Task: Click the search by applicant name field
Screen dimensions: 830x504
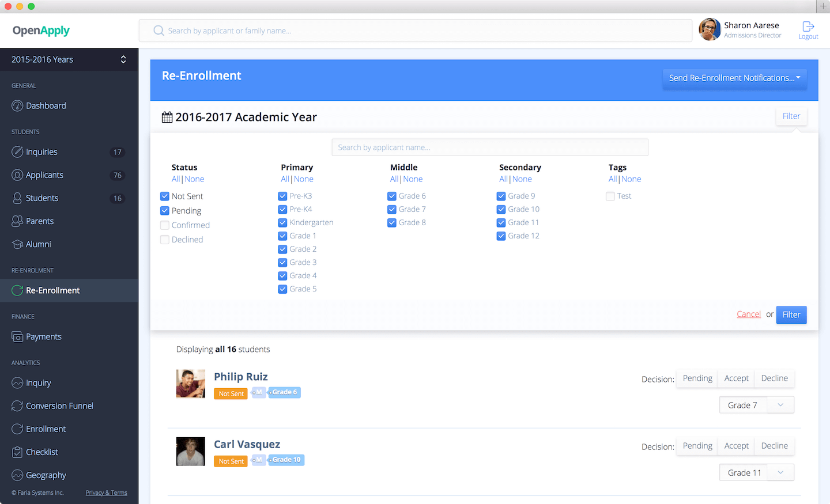Action: pos(489,147)
